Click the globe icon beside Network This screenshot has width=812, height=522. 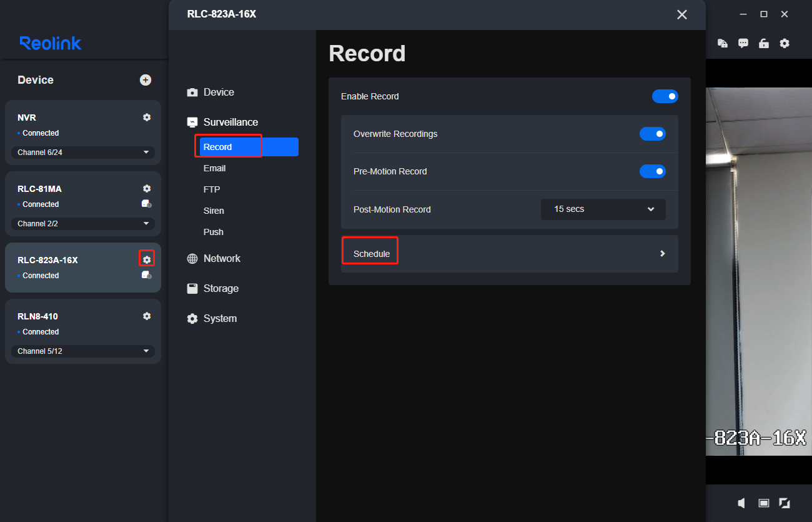tap(192, 259)
